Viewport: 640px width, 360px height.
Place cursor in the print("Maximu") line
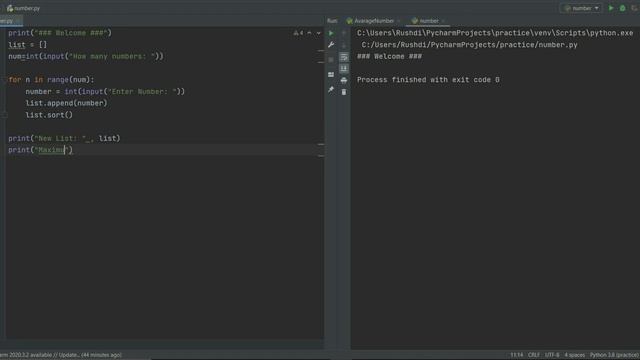[40, 150]
